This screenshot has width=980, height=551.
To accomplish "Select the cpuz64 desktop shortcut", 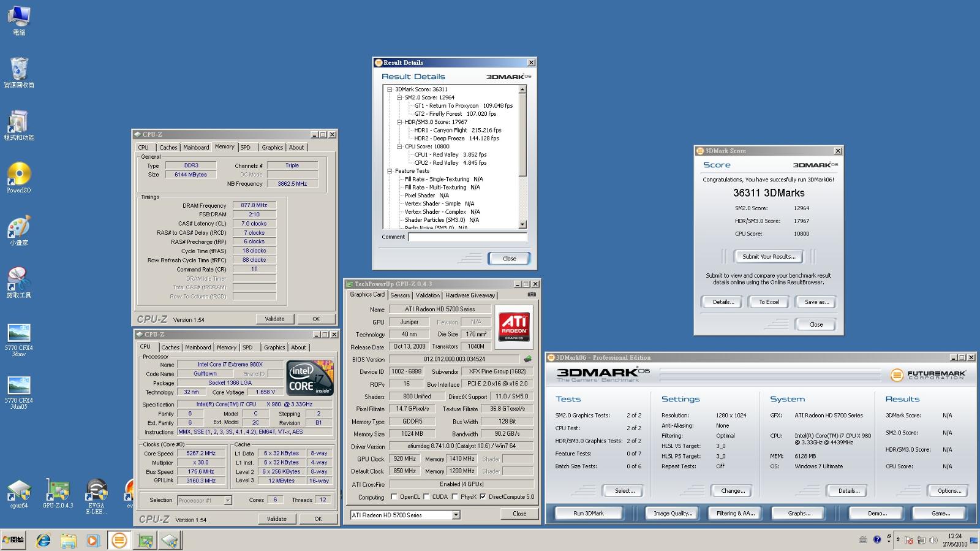I will point(19,494).
